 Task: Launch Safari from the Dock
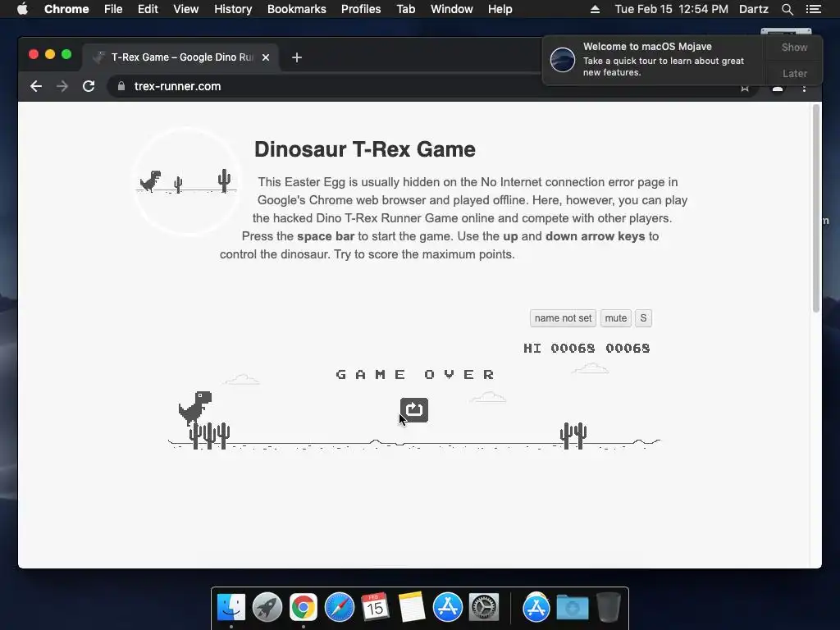(x=339, y=608)
